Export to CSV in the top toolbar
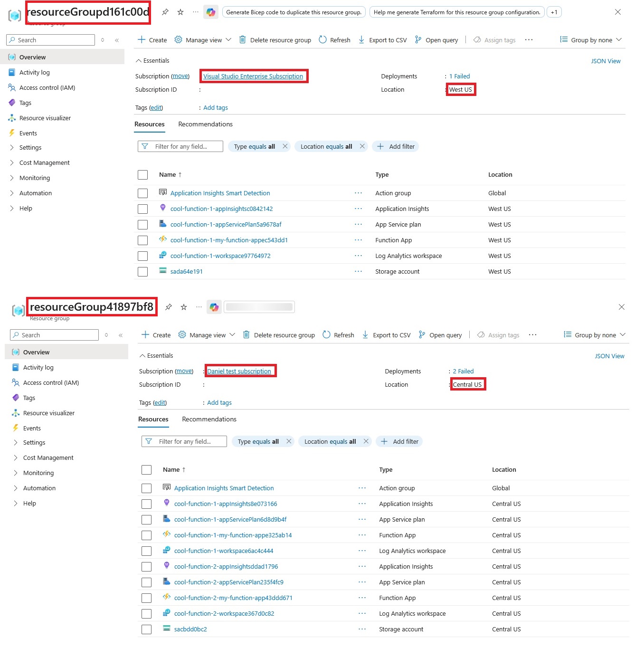The height and width of the screenshot is (667, 644). click(x=382, y=40)
